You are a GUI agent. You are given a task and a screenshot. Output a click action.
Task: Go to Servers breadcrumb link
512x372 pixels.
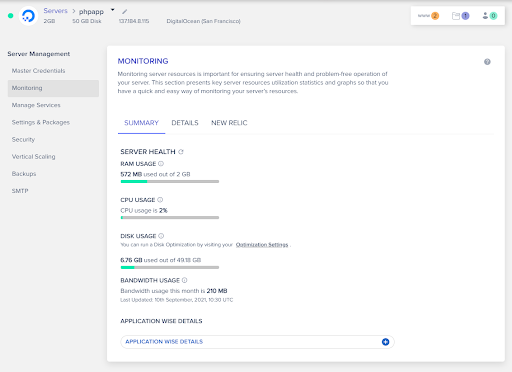55,11
